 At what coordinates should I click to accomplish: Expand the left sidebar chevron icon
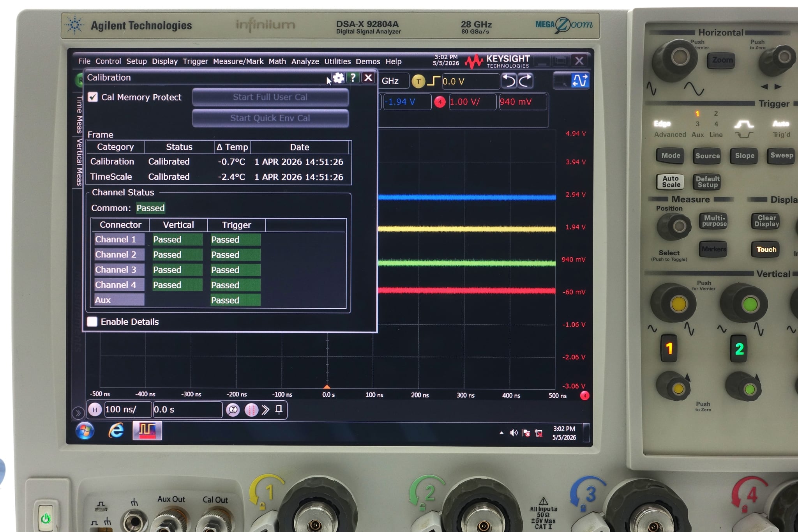(78, 413)
